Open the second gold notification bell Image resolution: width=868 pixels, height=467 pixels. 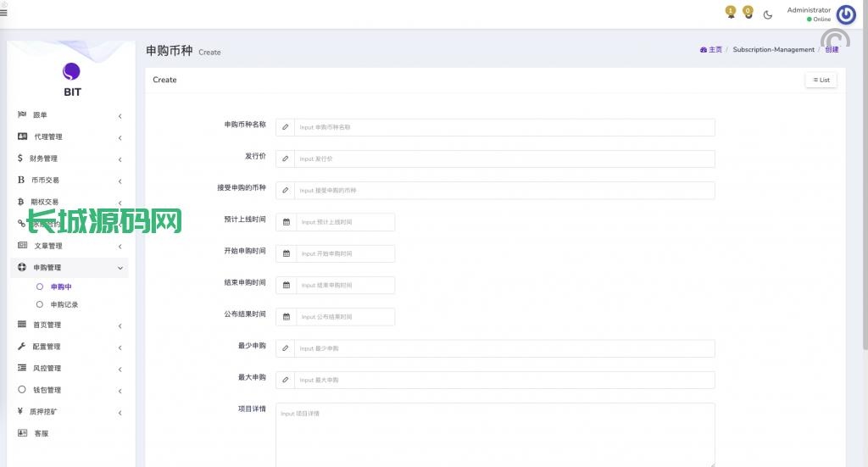tap(748, 12)
